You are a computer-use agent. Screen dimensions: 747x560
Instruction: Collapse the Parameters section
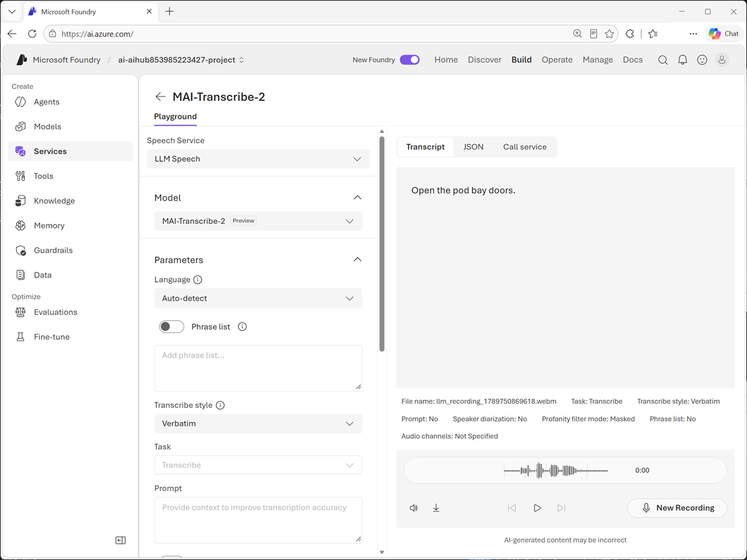pyautogui.click(x=357, y=259)
